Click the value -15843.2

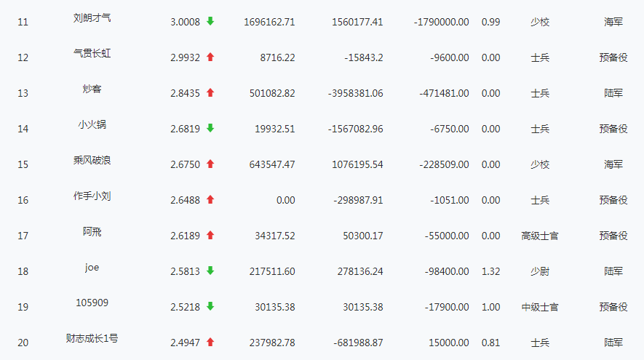(364, 58)
